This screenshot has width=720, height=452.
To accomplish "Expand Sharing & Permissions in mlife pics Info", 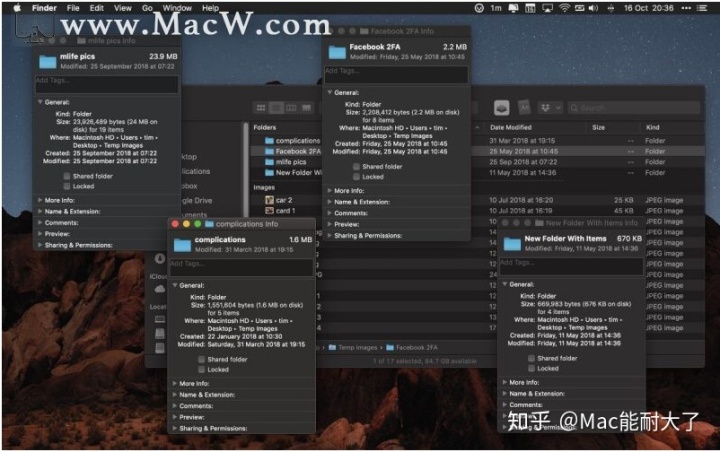I will pyautogui.click(x=40, y=245).
